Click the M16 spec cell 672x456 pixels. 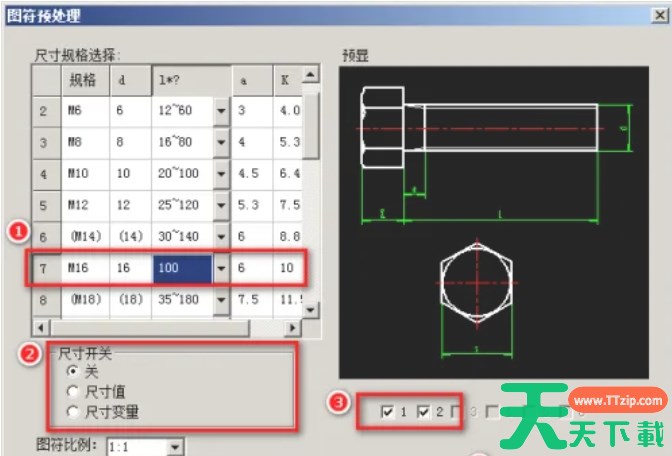click(85, 268)
